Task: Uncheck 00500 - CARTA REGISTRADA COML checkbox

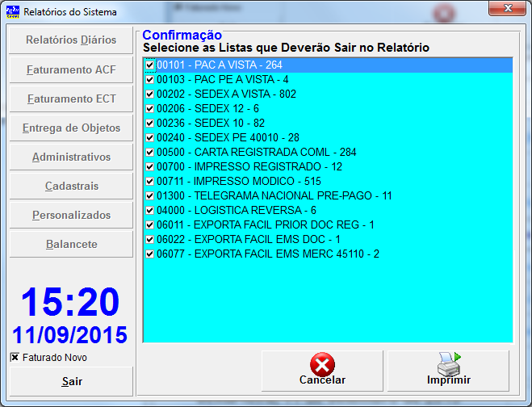Action: (x=149, y=152)
